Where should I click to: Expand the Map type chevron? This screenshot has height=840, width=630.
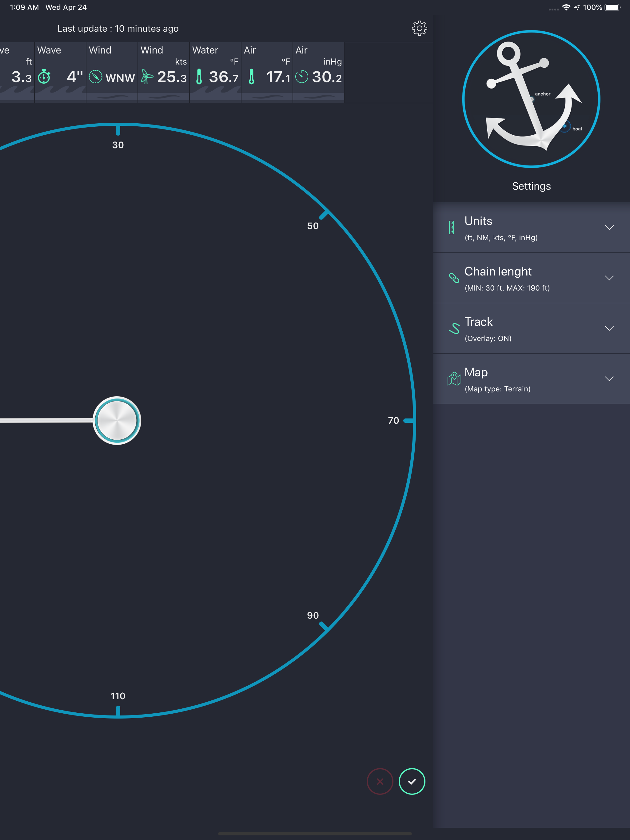609,378
